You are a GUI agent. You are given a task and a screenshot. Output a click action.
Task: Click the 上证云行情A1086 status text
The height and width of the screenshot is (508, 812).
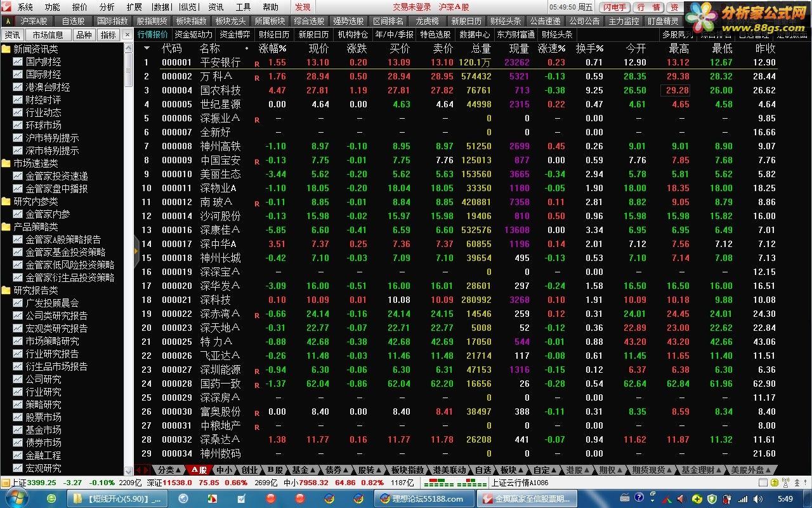[520, 482]
